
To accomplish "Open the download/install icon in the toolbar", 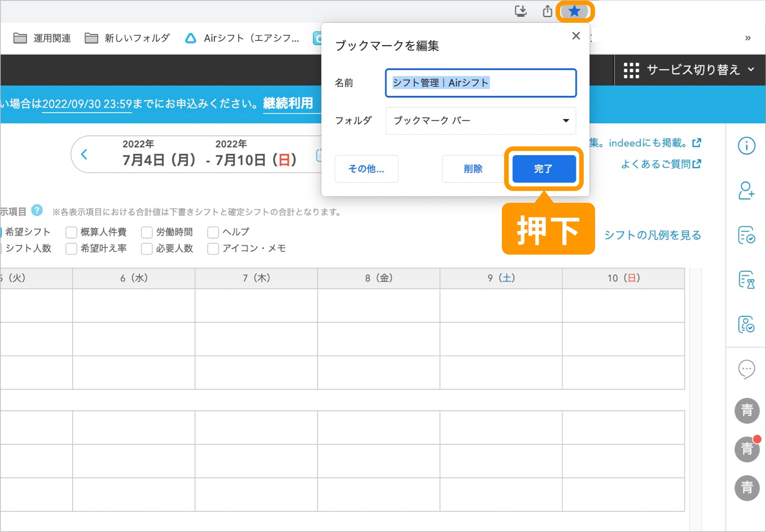I will (521, 11).
